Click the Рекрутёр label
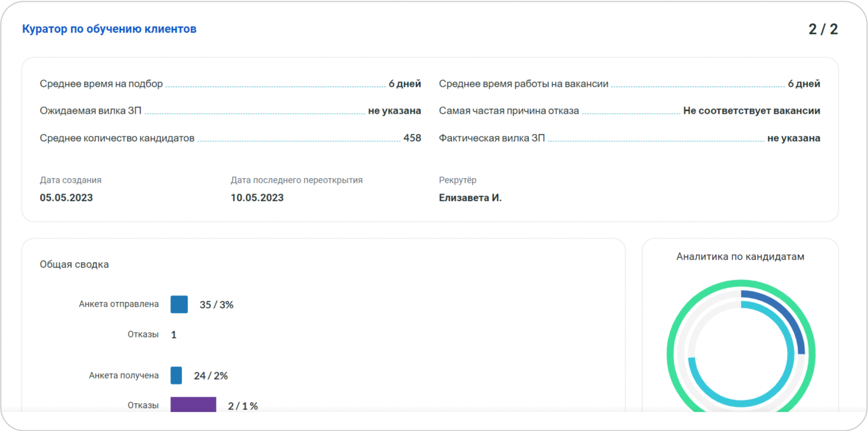 tap(457, 180)
